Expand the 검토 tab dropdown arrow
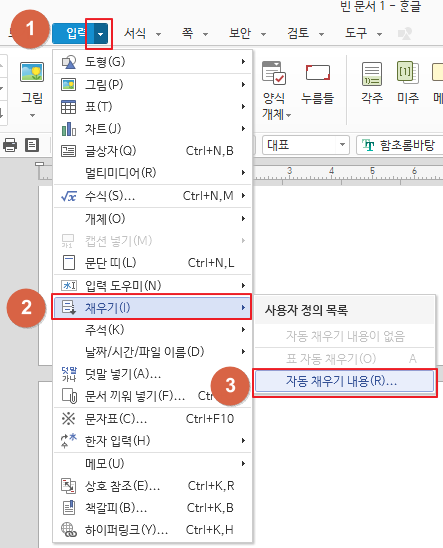Screen dimensions: 443x548 321,34
